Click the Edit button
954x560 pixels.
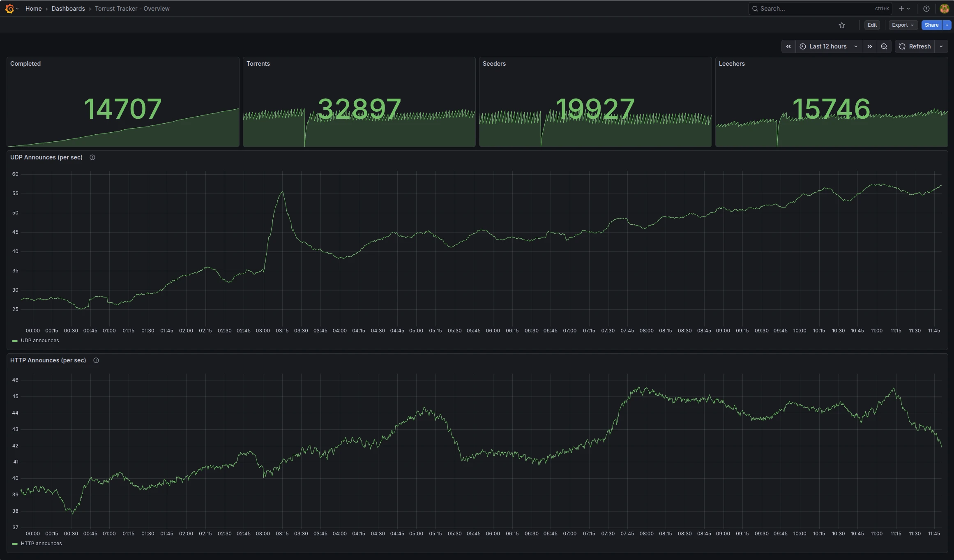[872, 25]
